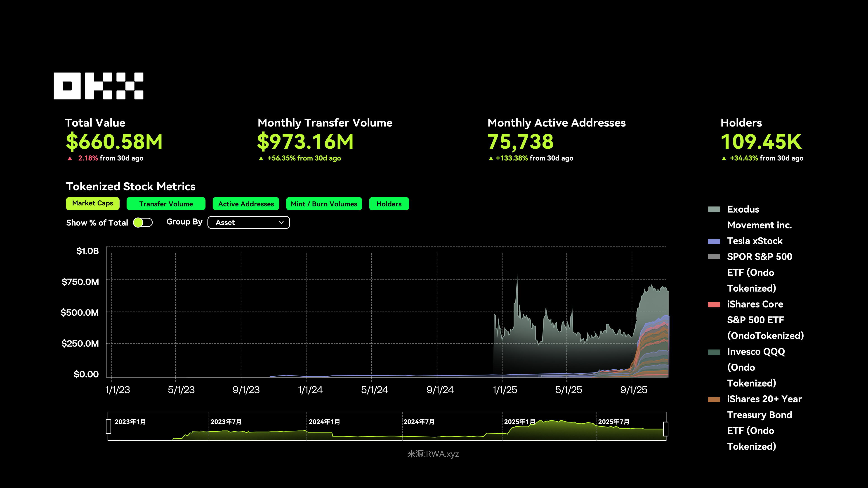Click iShares 20+ Year Treasury legend marker
This screenshot has width=868, height=488.
click(x=714, y=399)
